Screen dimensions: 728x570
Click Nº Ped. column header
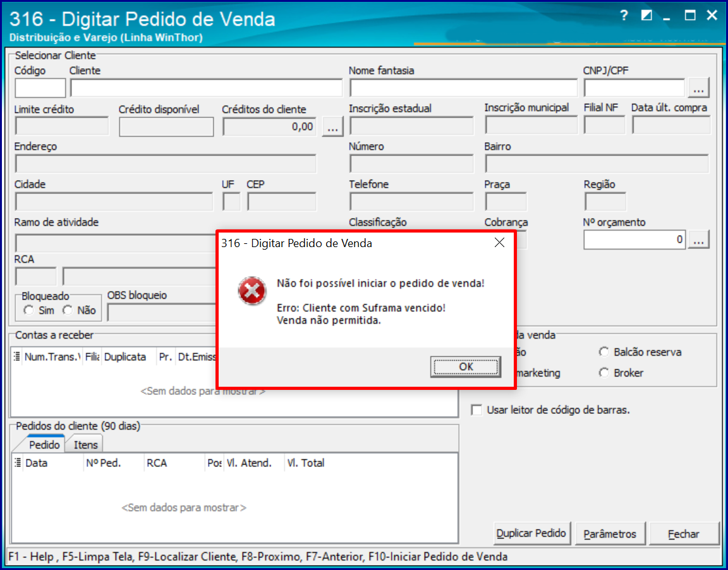pos(114,463)
